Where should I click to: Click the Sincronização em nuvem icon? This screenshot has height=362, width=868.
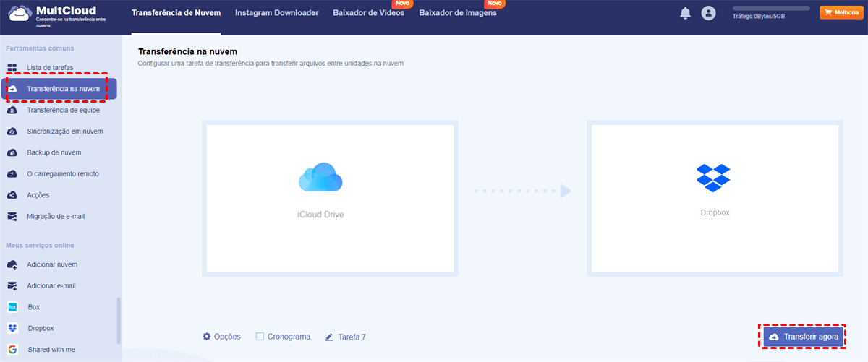(x=12, y=132)
